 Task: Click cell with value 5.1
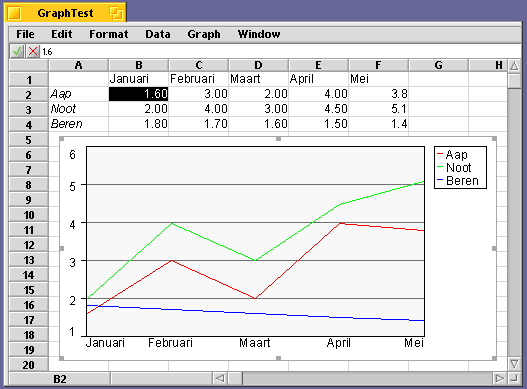tap(378, 109)
